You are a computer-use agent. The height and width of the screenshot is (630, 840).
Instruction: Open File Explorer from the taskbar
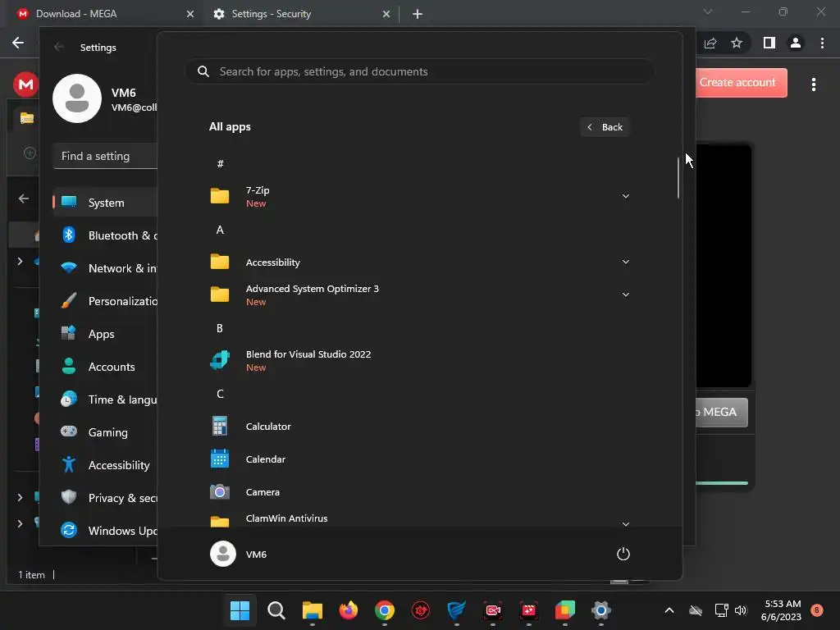[x=313, y=610]
